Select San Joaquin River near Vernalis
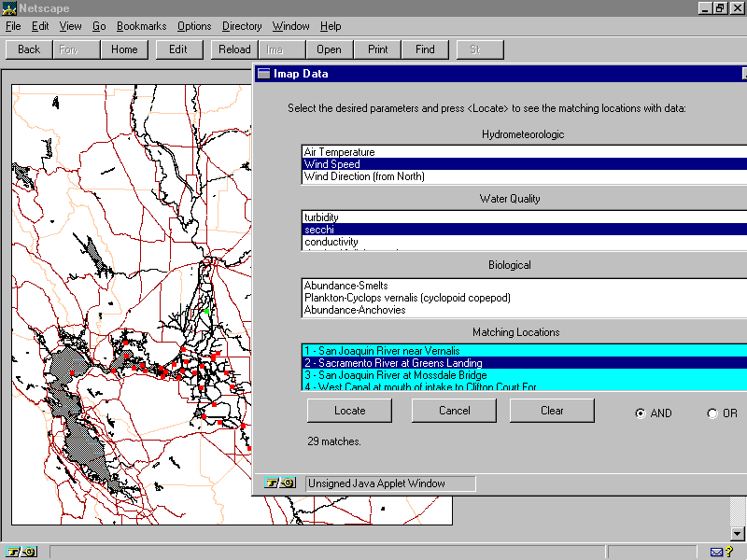The height and width of the screenshot is (560, 747). click(x=525, y=351)
